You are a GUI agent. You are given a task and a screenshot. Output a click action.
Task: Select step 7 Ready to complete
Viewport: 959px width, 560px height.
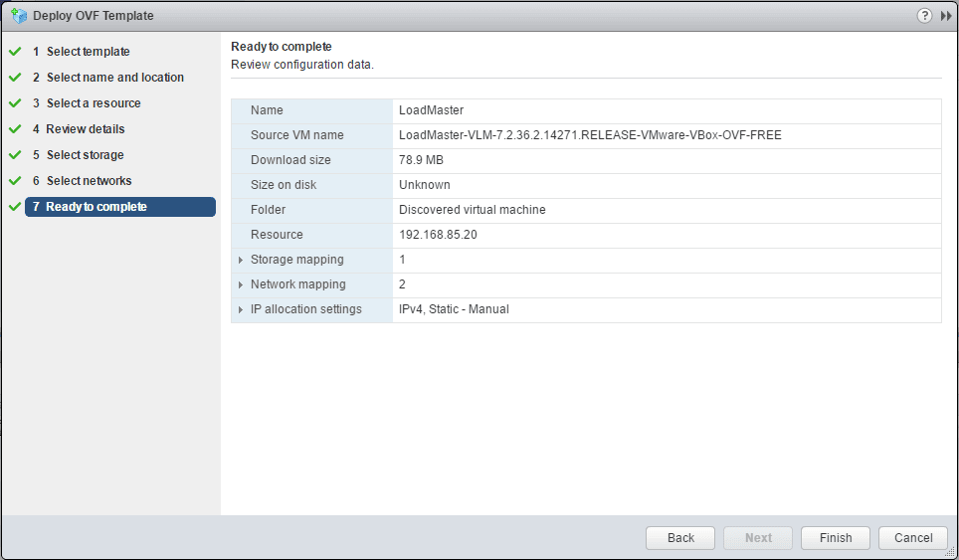(120, 207)
